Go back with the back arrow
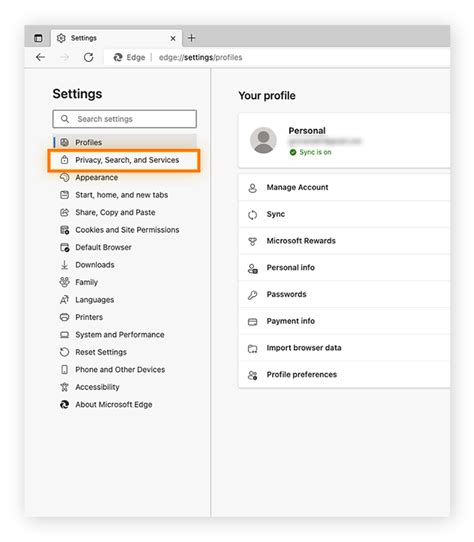The height and width of the screenshot is (542, 474). click(x=40, y=57)
